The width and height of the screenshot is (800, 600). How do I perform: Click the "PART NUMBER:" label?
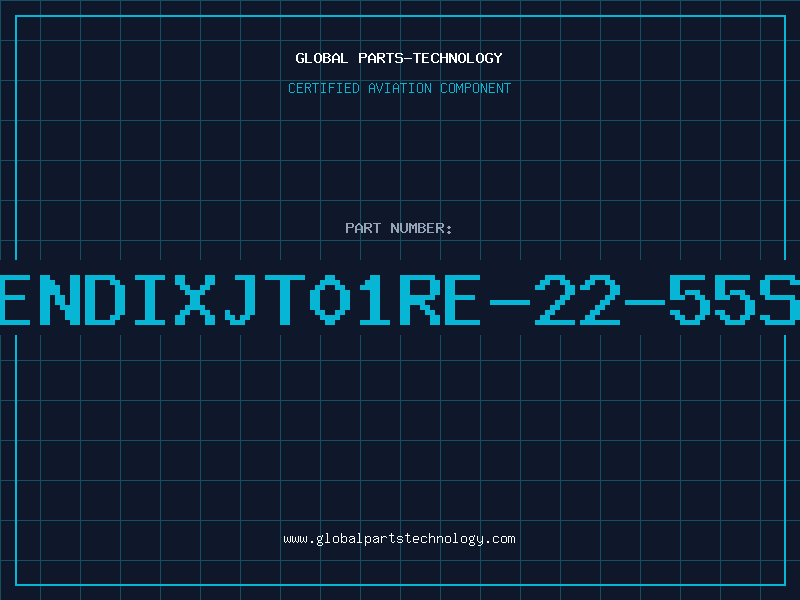pos(399,228)
